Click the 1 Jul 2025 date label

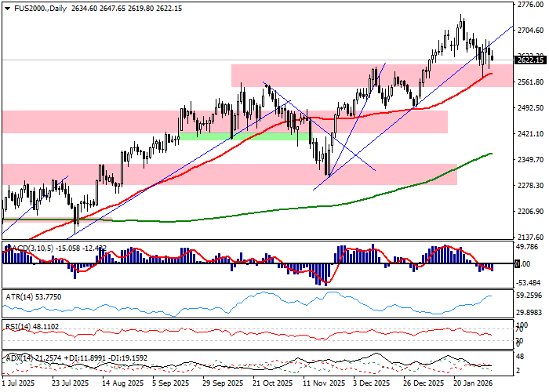20,384
